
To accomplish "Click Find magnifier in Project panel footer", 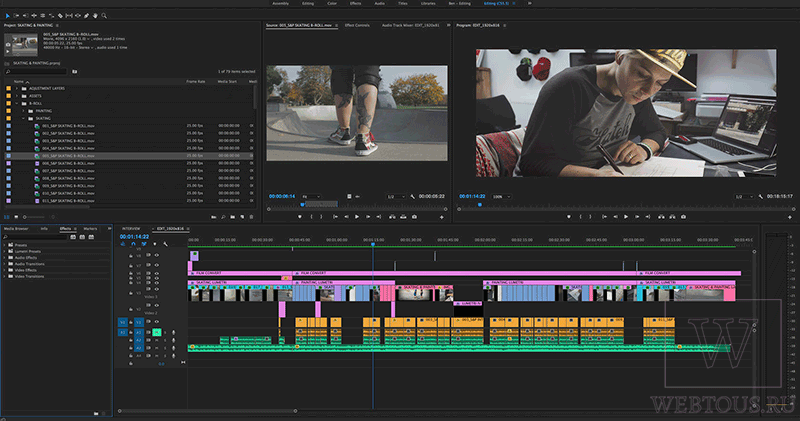I will (223, 217).
